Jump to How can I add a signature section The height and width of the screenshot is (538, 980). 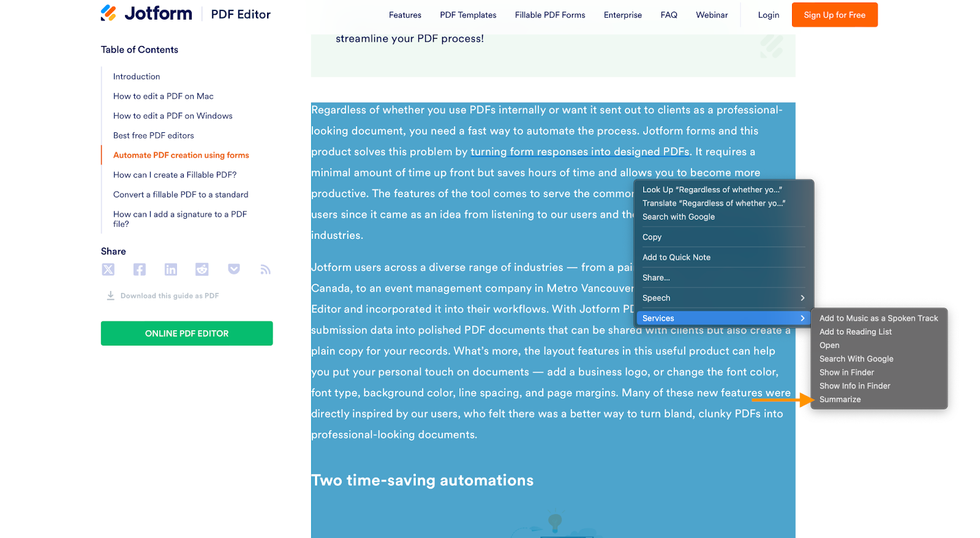pos(180,219)
